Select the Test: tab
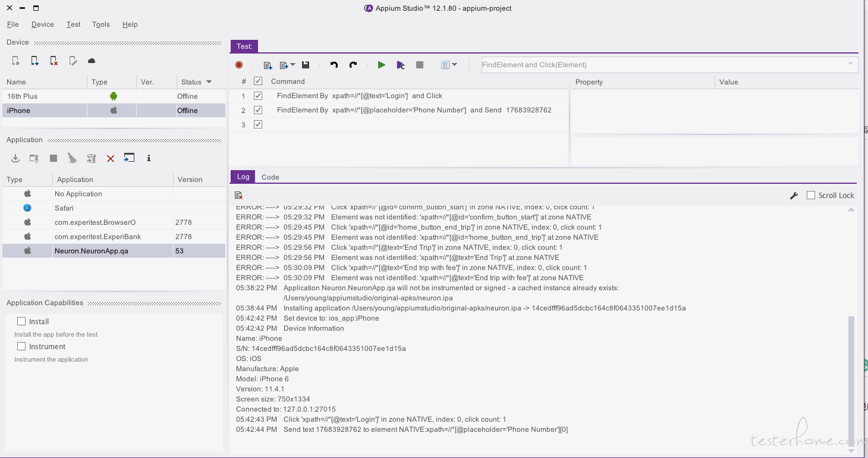The height and width of the screenshot is (458, 868). point(244,46)
